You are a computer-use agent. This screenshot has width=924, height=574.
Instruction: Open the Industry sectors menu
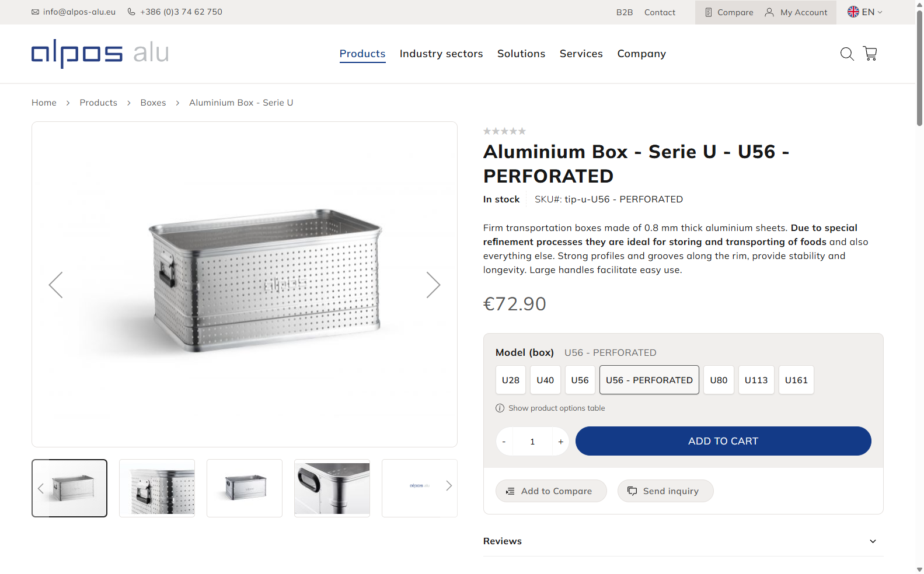[441, 54]
